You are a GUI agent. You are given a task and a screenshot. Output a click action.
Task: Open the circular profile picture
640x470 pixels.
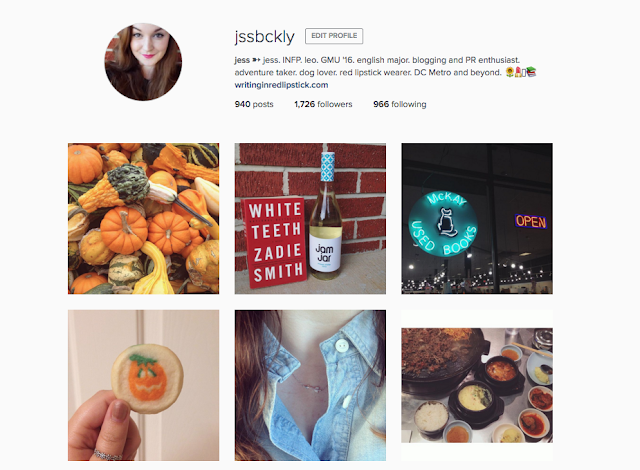(x=143, y=62)
